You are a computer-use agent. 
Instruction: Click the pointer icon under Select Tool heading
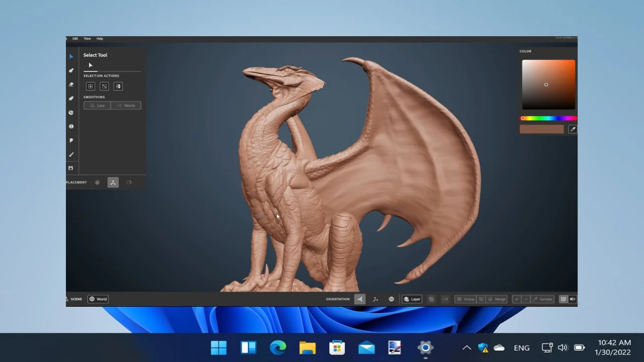coord(91,65)
